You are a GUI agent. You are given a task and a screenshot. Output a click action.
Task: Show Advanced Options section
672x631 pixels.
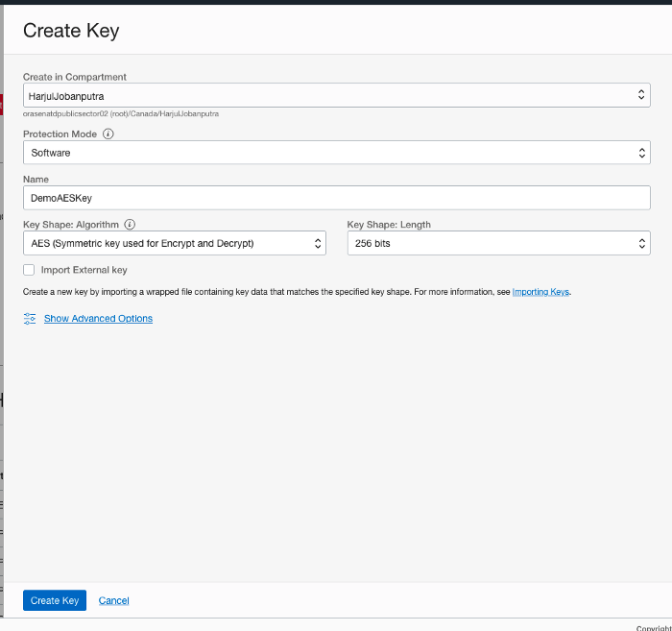tap(98, 319)
